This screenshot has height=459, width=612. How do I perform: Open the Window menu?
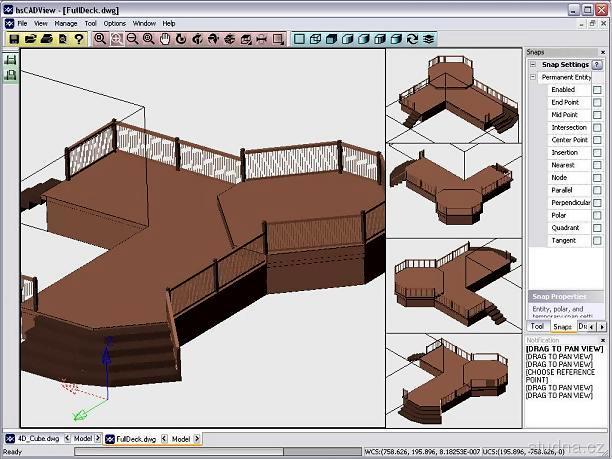coord(144,23)
